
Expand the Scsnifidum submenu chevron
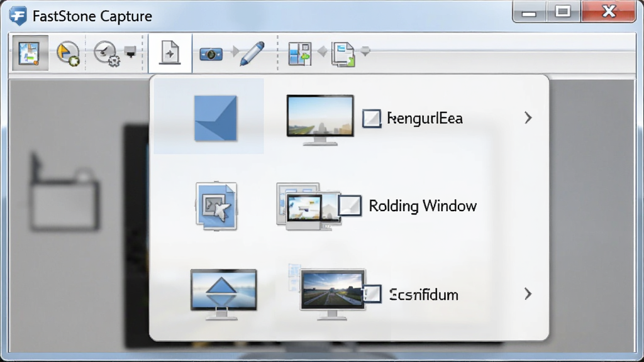click(x=528, y=294)
